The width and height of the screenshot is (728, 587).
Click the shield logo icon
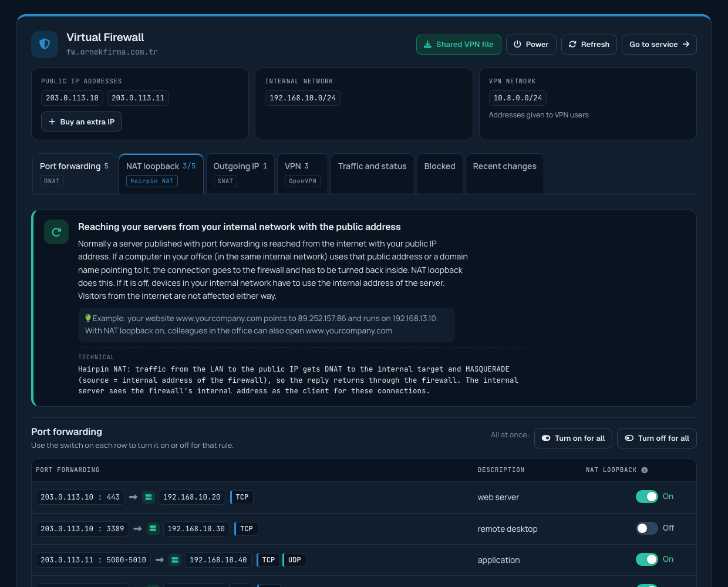click(x=45, y=44)
